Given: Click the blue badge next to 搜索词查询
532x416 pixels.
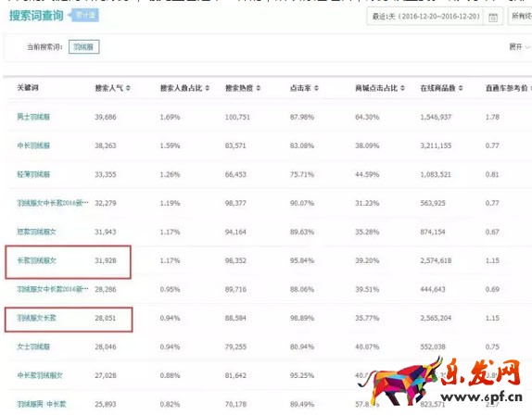Looking at the screenshot, I should [84, 15].
